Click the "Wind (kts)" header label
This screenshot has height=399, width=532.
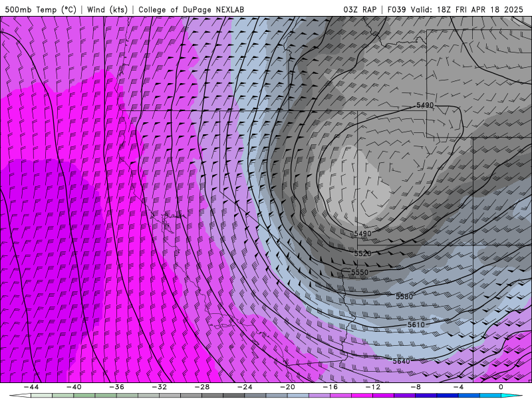click(107, 9)
